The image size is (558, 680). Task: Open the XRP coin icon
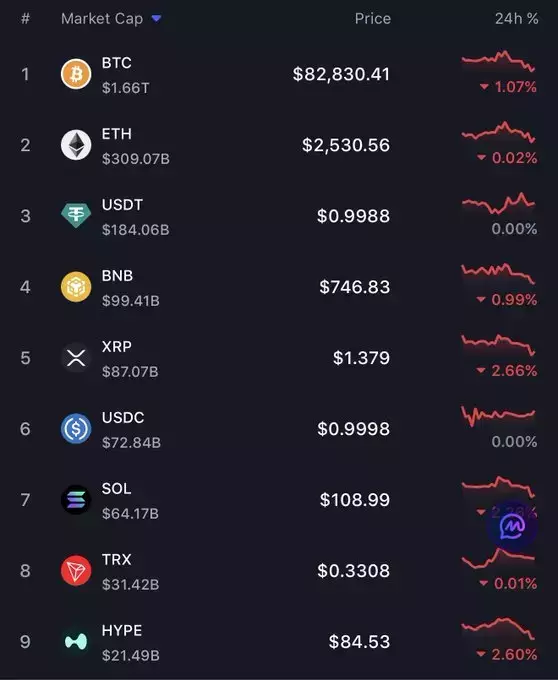tap(76, 358)
